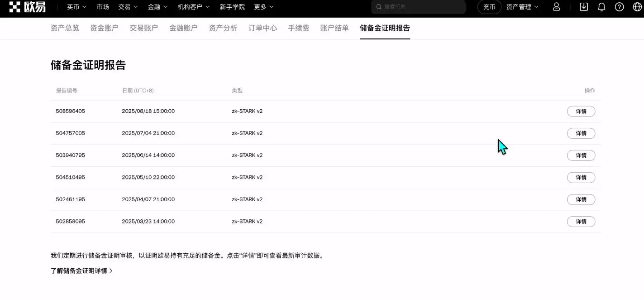Click the search magnifier icon
The height and width of the screenshot is (300, 644).
[x=379, y=7]
